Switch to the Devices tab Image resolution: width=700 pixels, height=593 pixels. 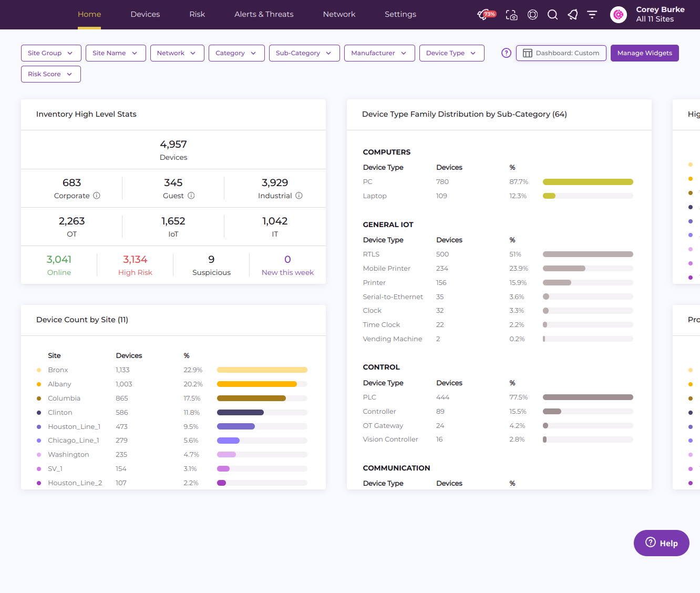(145, 14)
